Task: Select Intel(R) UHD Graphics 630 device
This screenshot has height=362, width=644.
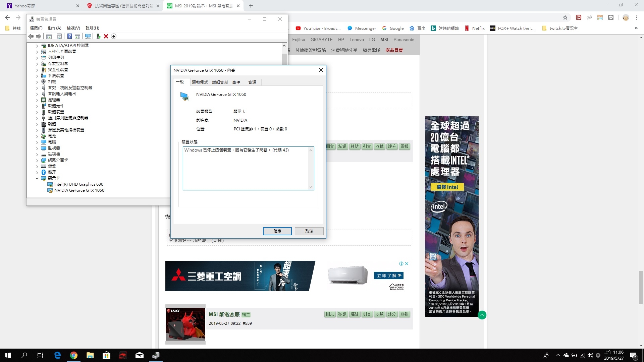Action: (78, 184)
